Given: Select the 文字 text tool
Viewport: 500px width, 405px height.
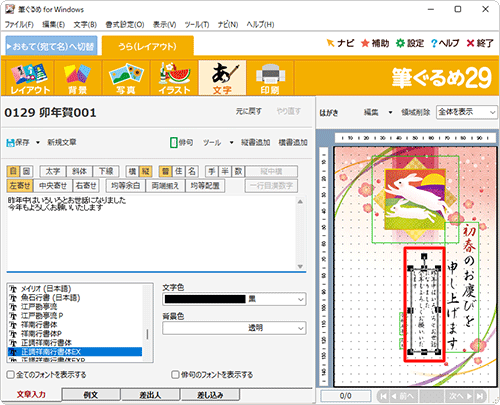Looking at the screenshot, I should [222, 78].
